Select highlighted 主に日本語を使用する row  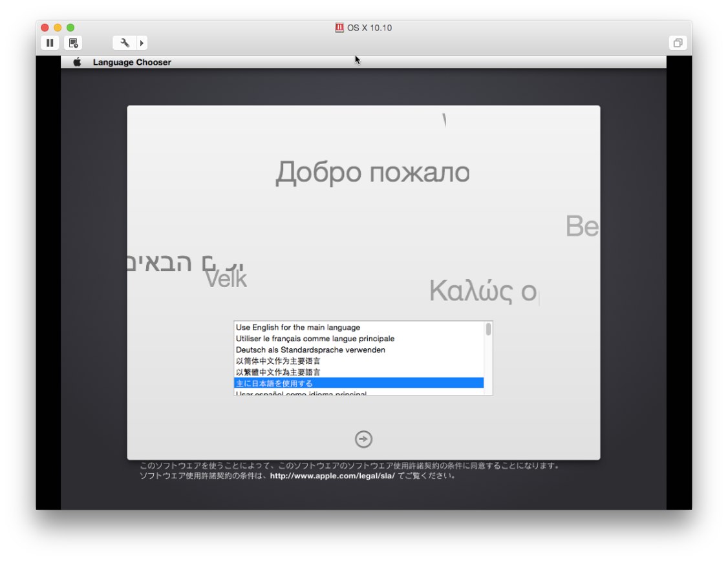pyautogui.click(x=358, y=383)
